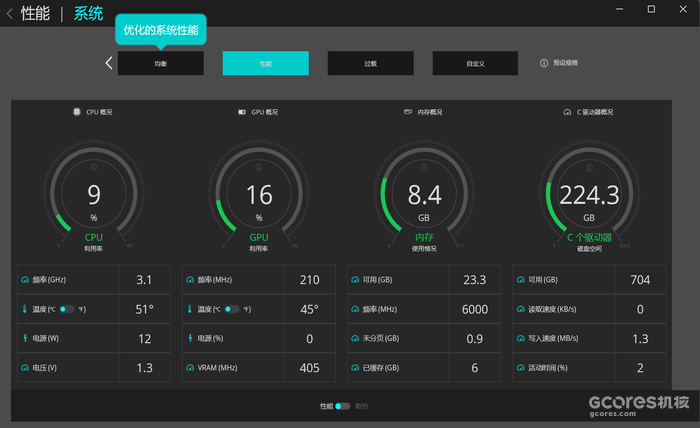Click the memory icon beside 内存概况
The width and height of the screenshot is (700, 428).
click(407, 112)
